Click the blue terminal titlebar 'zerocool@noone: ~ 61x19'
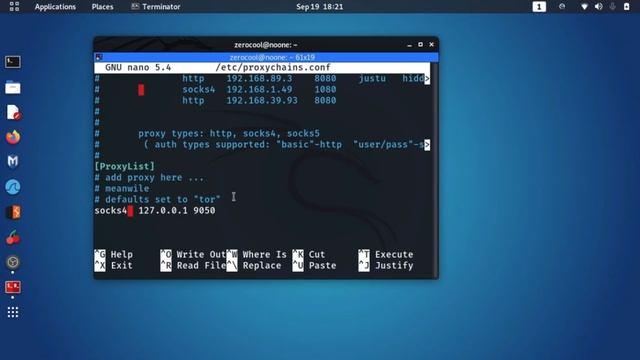640x360 pixels. (266, 57)
